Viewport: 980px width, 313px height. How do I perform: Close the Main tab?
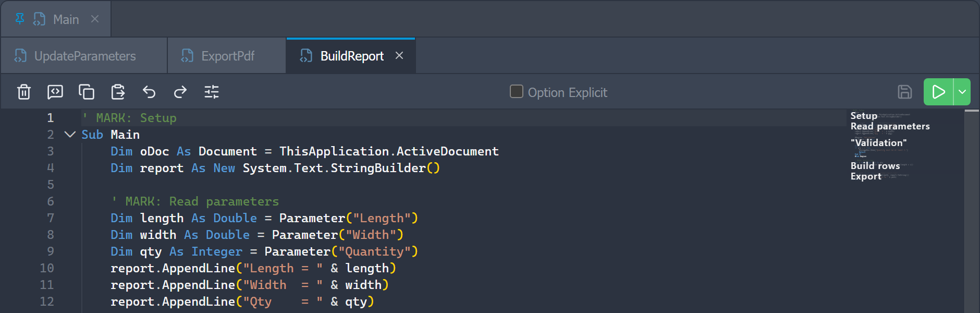pyautogui.click(x=95, y=19)
